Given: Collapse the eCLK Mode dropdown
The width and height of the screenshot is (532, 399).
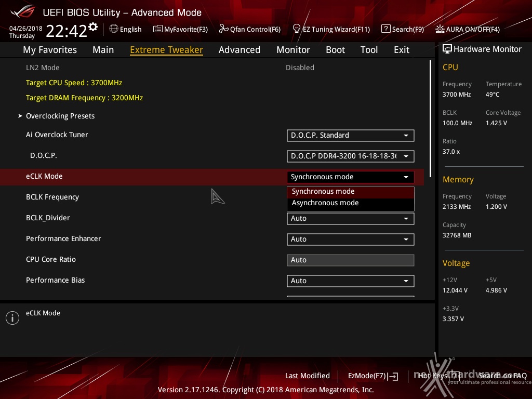Looking at the screenshot, I should (351, 177).
